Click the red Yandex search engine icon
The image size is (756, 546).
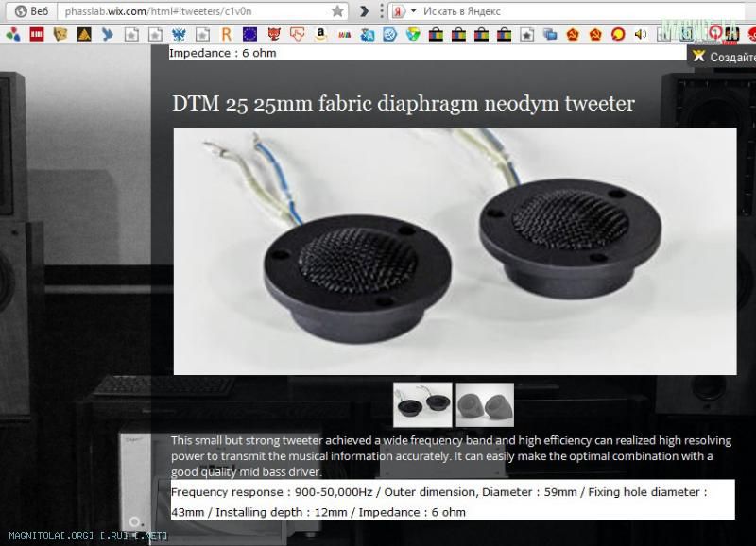pyautogui.click(x=398, y=11)
